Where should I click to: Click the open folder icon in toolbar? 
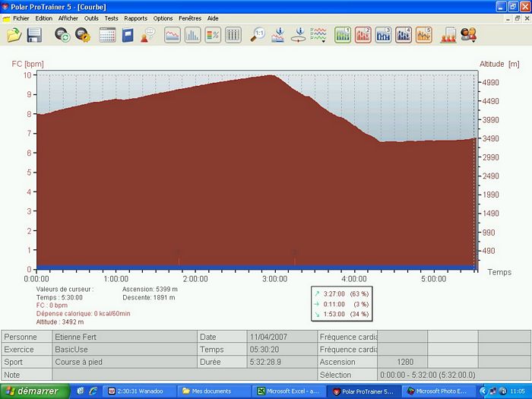(14, 35)
